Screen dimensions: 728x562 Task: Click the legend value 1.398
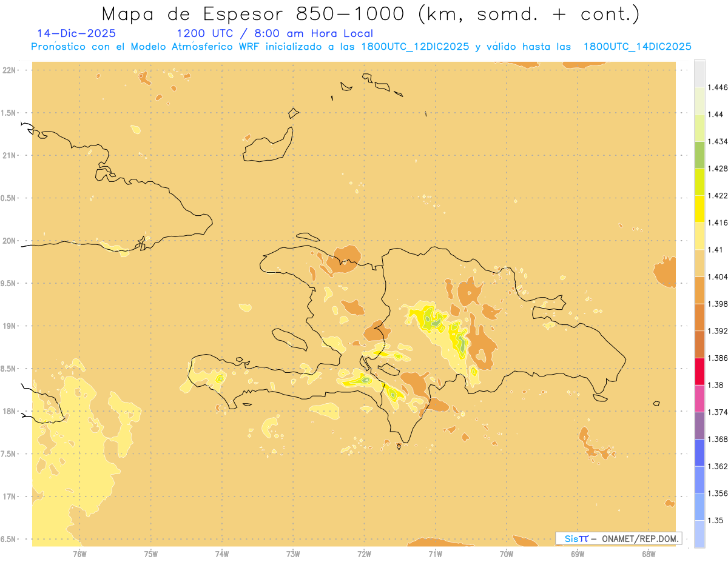coord(717,303)
